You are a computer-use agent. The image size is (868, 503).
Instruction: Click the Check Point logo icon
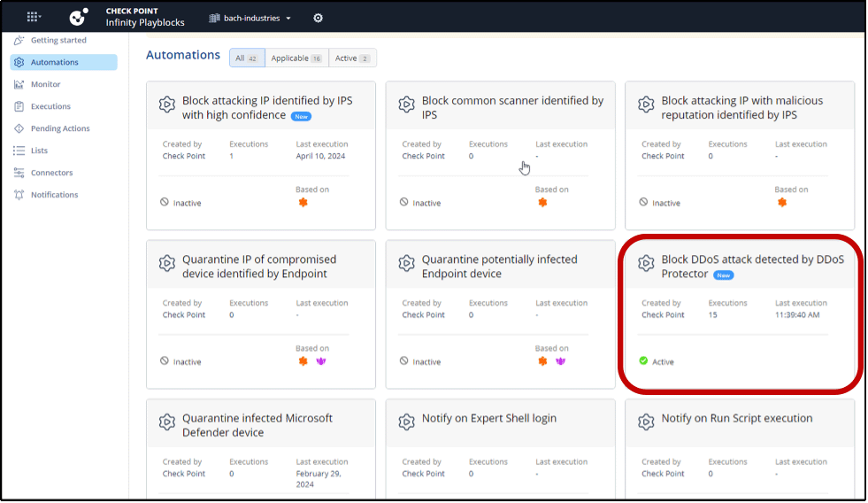[x=80, y=17]
